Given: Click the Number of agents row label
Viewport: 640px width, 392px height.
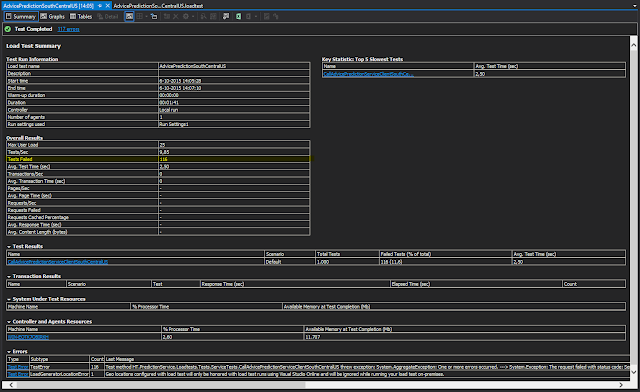Looking at the screenshot, I should (26, 117).
